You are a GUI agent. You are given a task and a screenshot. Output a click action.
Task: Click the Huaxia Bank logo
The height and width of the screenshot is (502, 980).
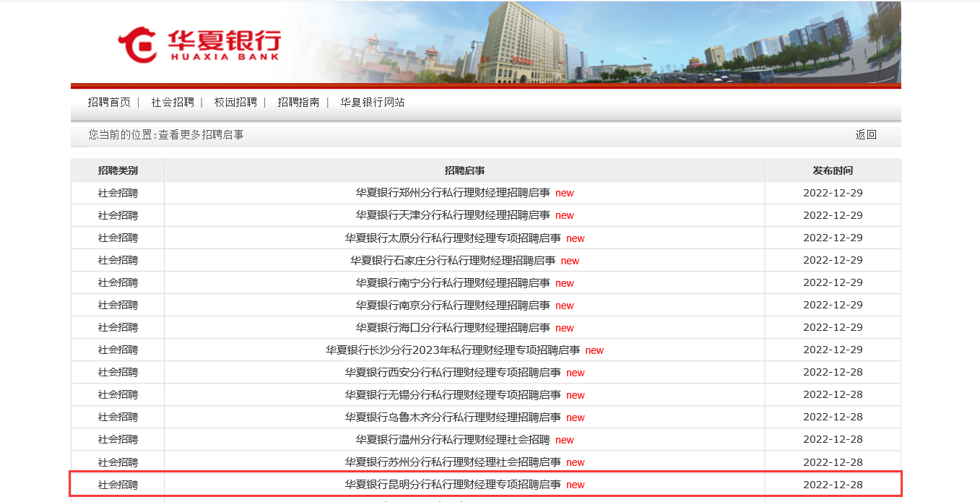pos(199,45)
